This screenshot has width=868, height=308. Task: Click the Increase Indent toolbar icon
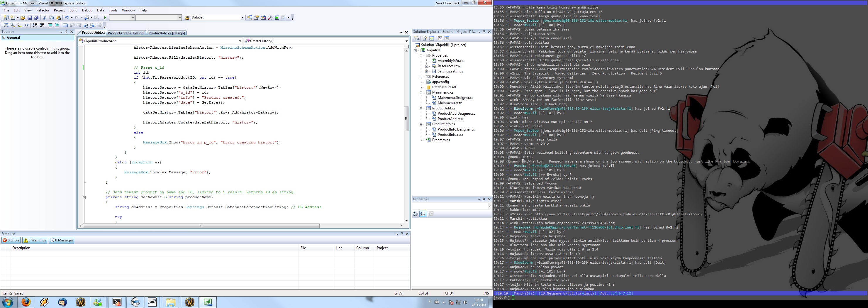pyautogui.click(x=42, y=25)
